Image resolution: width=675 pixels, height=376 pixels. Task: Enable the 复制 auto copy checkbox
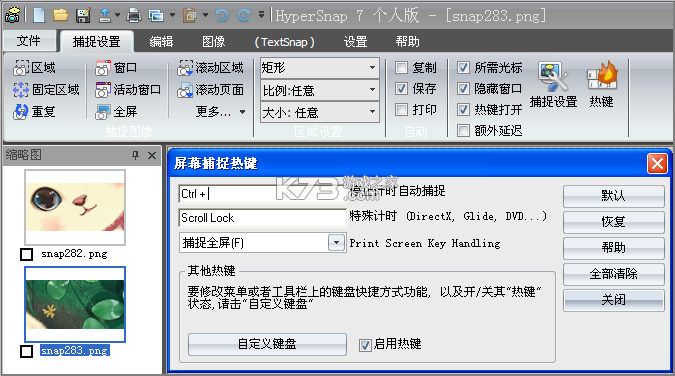click(401, 68)
